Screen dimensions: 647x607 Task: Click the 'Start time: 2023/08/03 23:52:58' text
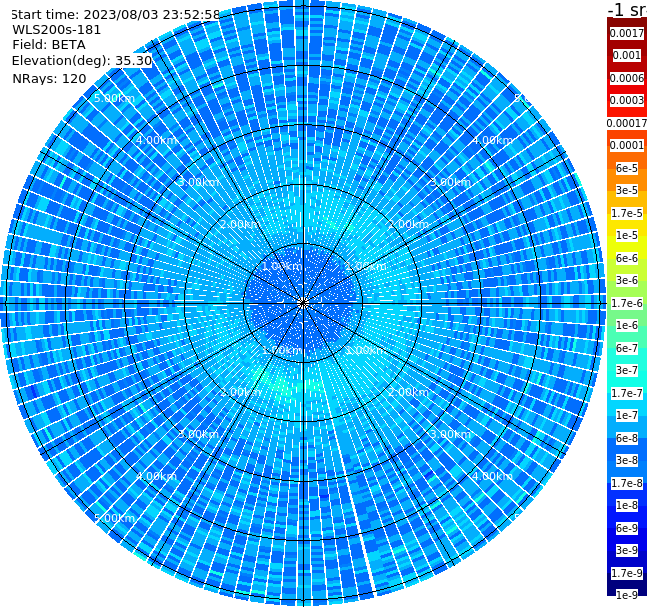[x=115, y=15]
